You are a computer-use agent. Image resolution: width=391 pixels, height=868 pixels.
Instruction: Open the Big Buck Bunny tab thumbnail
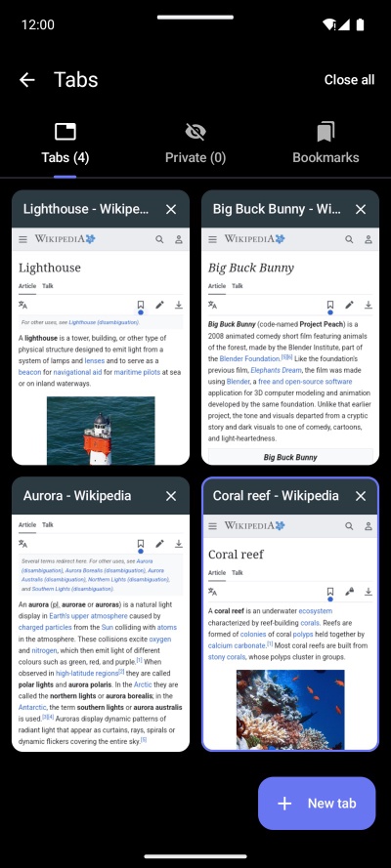pyautogui.click(x=290, y=347)
